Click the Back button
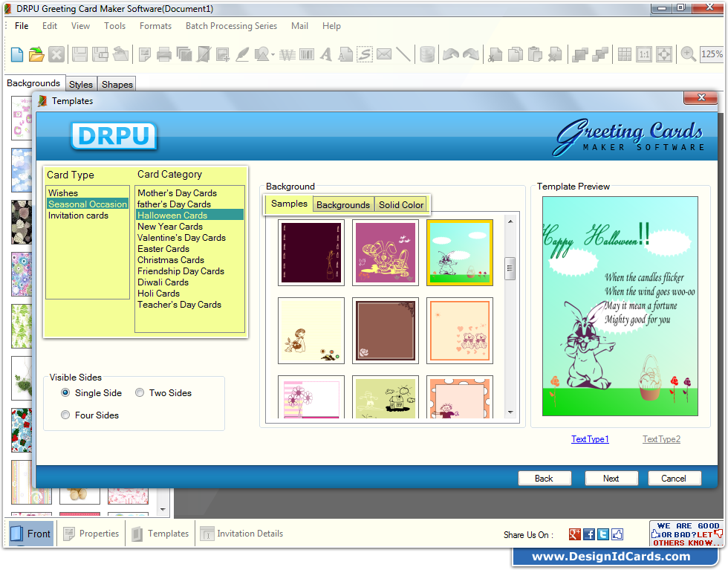The width and height of the screenshot is (728, 570). pos(544,479)
